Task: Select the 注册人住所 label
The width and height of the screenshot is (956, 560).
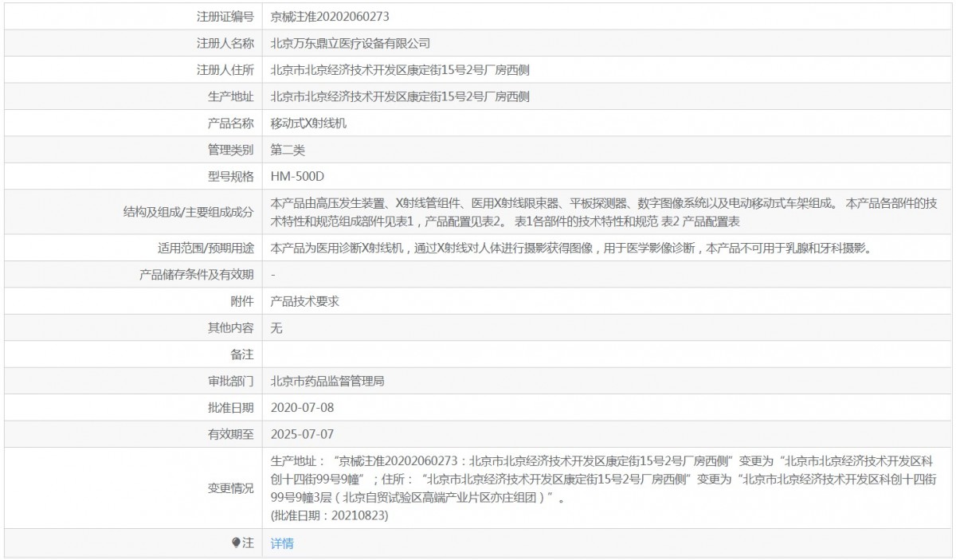Action: coord(225,70)
